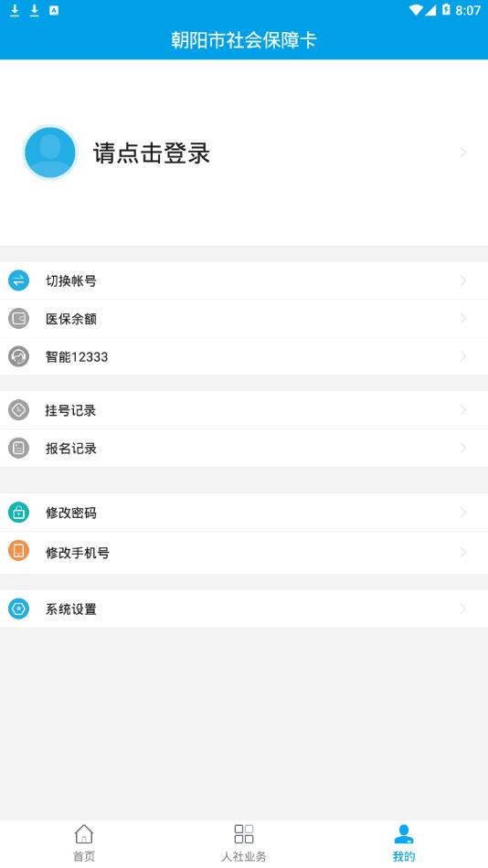Tap the blue user avatar icon

pos(50,153)
